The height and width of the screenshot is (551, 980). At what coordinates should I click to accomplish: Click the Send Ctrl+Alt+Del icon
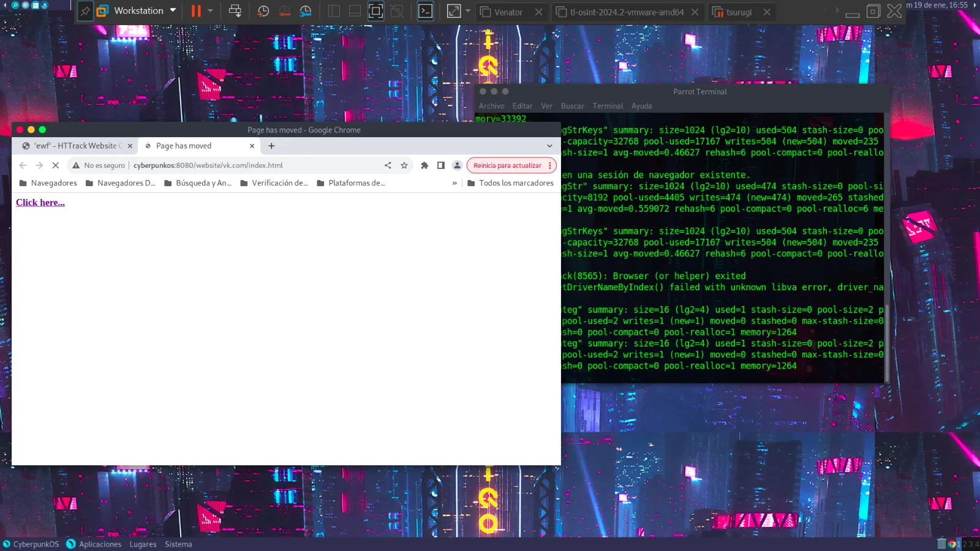235,11
